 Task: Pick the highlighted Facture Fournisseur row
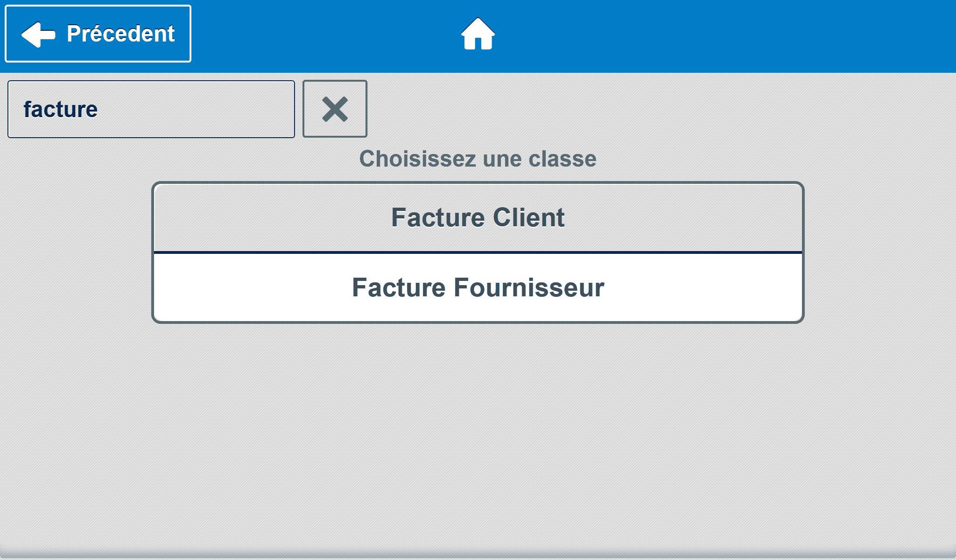(x=478, y=287)
